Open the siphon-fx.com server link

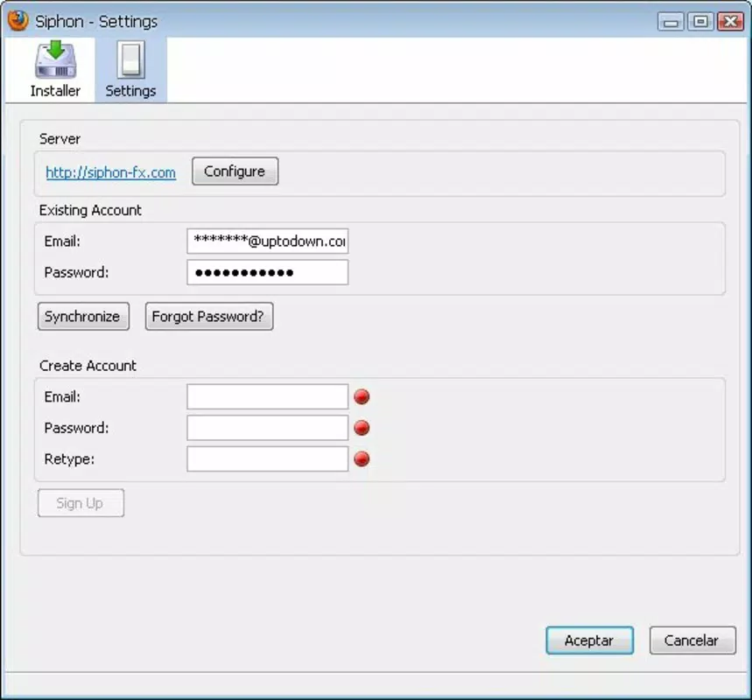[x=111, y=172]
